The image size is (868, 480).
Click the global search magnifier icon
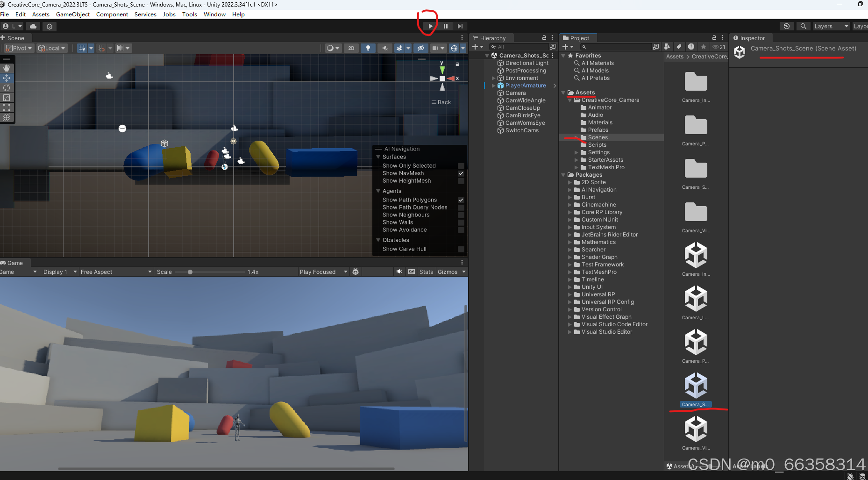coord(803,26)
